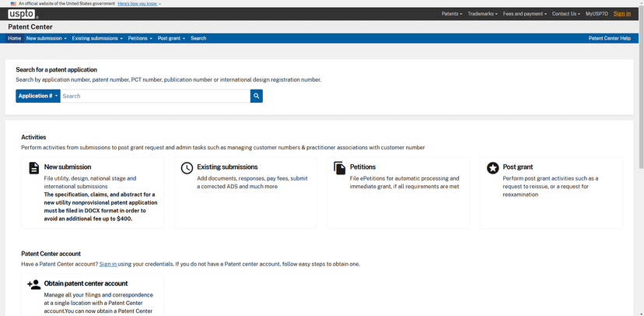Screen dimensions: 644x316
Task: Open the New submission card title
Action: click(68, 167)
